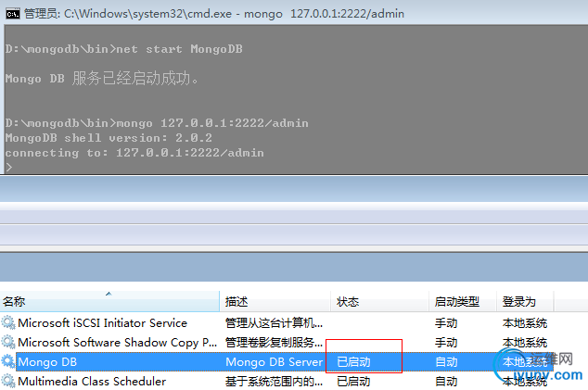Click the 'mongo 127.0.0.1:2222/admin' command line
Image resolution: width=588 pixels, height=390 pixels.
point(157,123)
